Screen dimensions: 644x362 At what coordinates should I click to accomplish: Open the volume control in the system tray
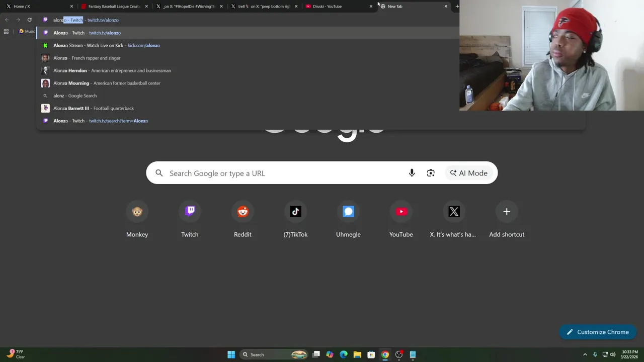coord(613,354)
